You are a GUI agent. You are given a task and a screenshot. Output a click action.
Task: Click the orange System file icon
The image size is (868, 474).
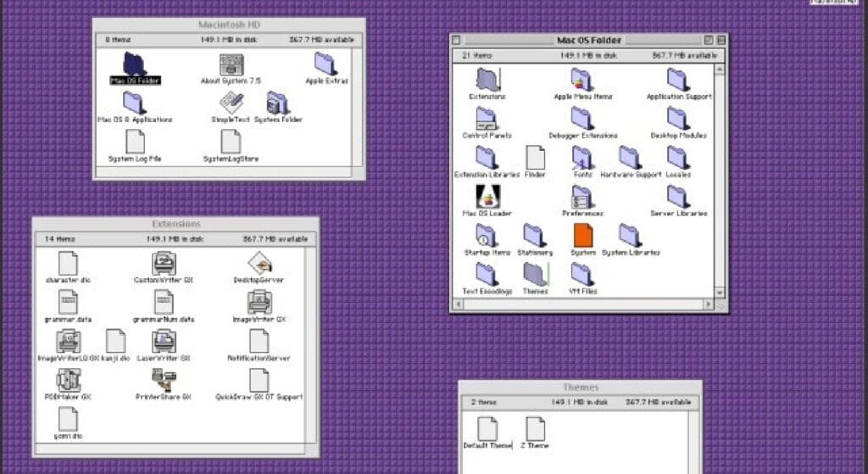[583, 236]
